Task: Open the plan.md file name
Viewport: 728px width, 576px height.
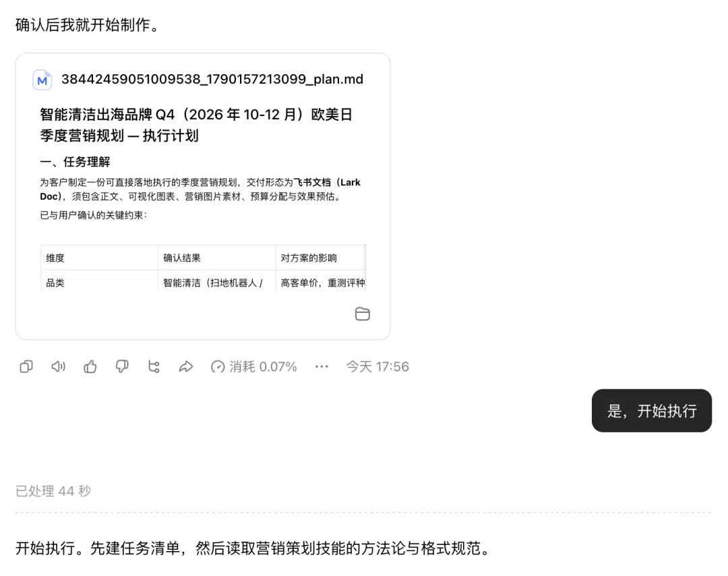Action: click(x=212, y=79)
